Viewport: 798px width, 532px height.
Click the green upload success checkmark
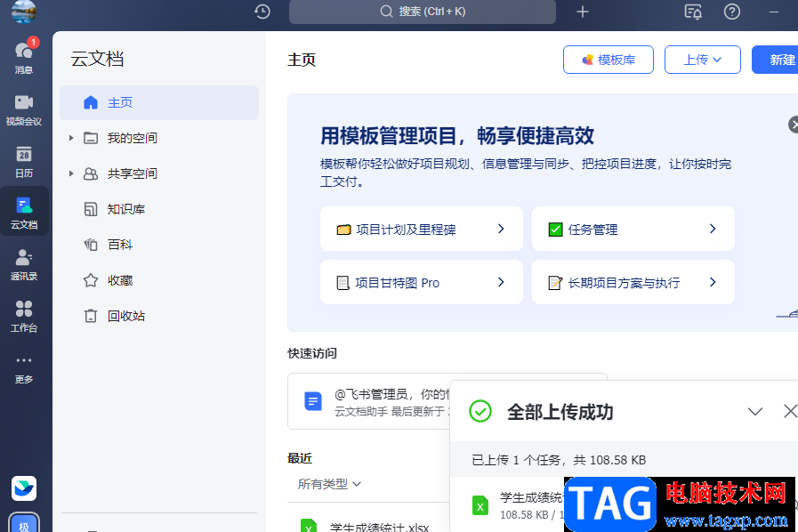pos(480,411)
